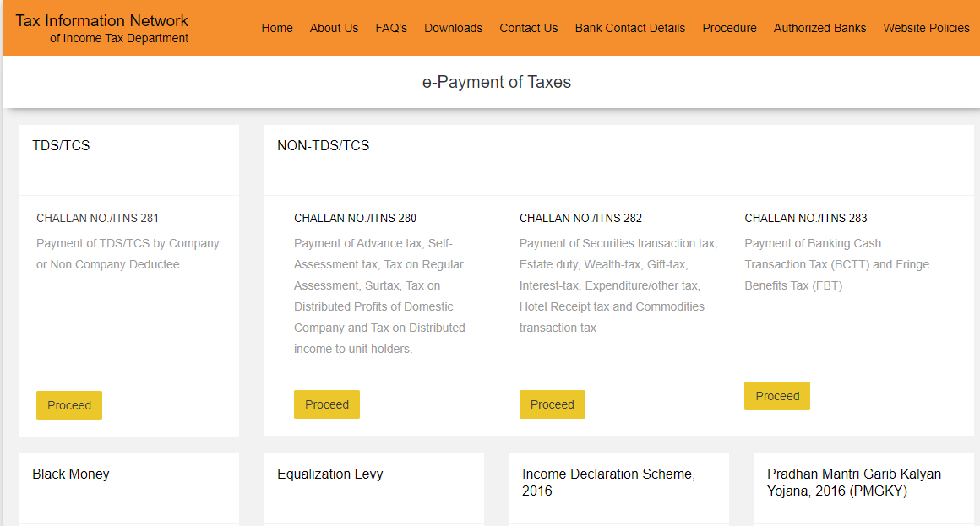Go to the About Us page
980x526 pixels.
[334, 28]
